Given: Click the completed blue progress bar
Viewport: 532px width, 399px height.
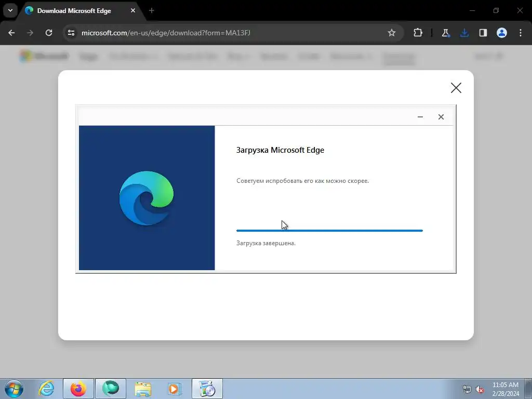Looking at the screenshot, I should [329, 231].
